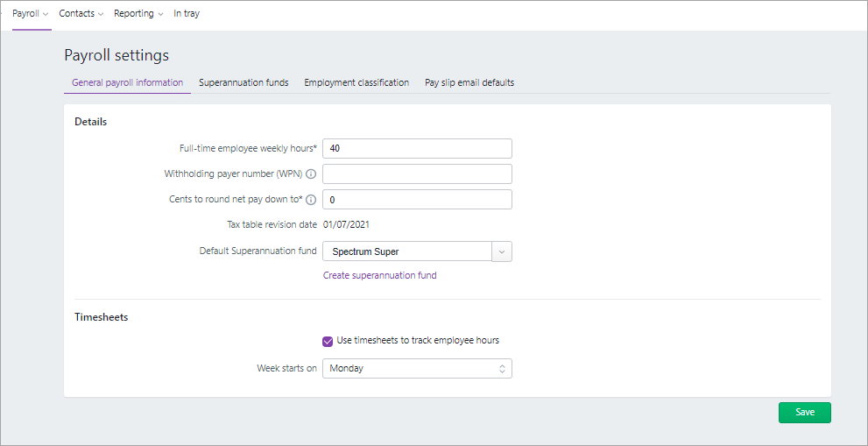Expand the Payroll menu
Image resolution: width=868 pixels, height=446 pixels.
click(31, 14)
